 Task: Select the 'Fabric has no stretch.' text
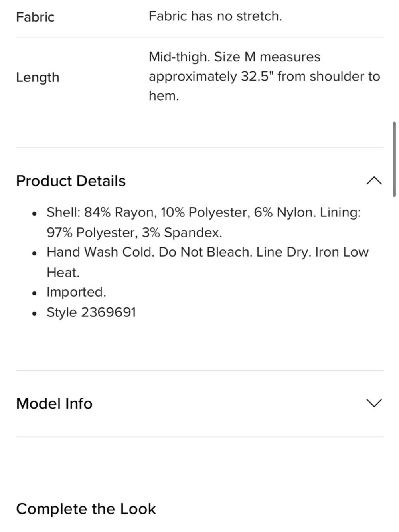215,16
